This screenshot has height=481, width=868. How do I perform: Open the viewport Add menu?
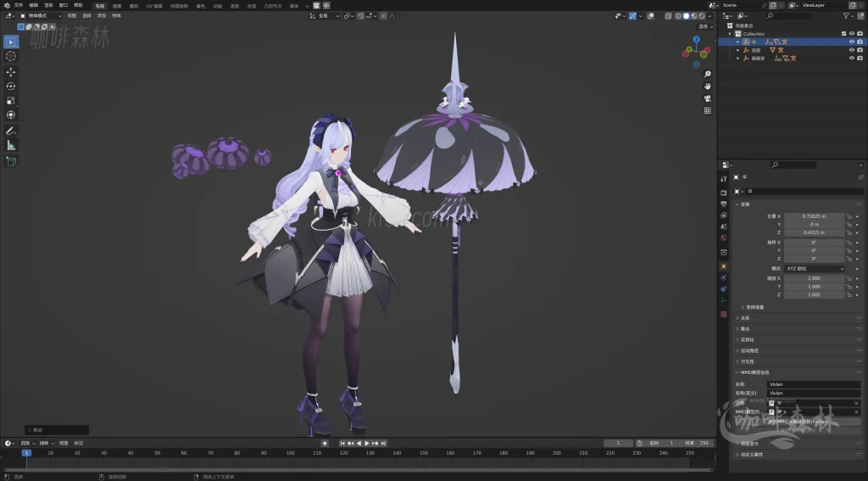click(x=102, y=16)
